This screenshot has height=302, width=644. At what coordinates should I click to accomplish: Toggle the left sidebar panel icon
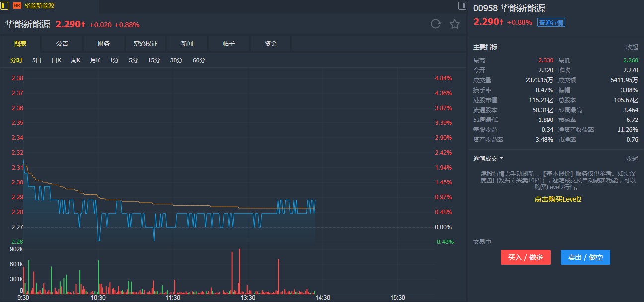pos(4,6)
